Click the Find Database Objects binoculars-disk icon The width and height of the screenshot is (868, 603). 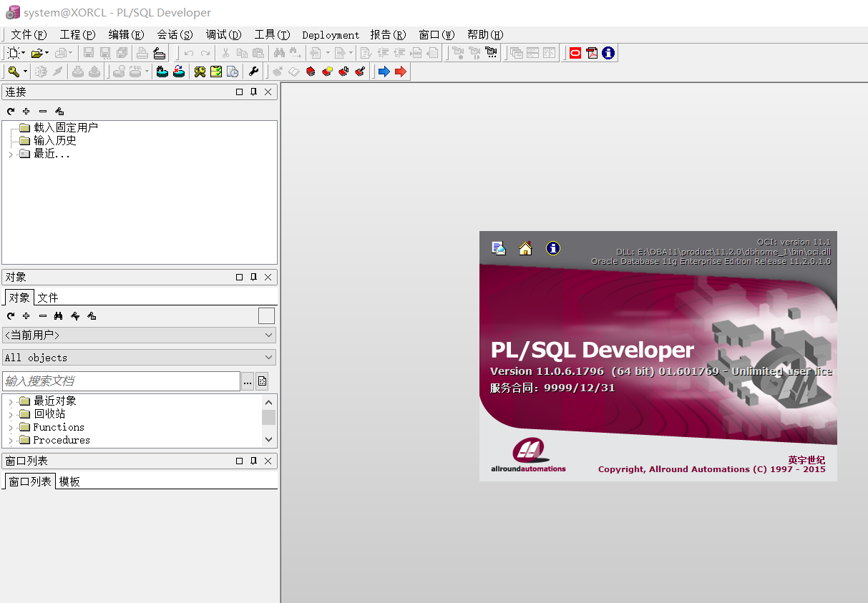(162, 72)
